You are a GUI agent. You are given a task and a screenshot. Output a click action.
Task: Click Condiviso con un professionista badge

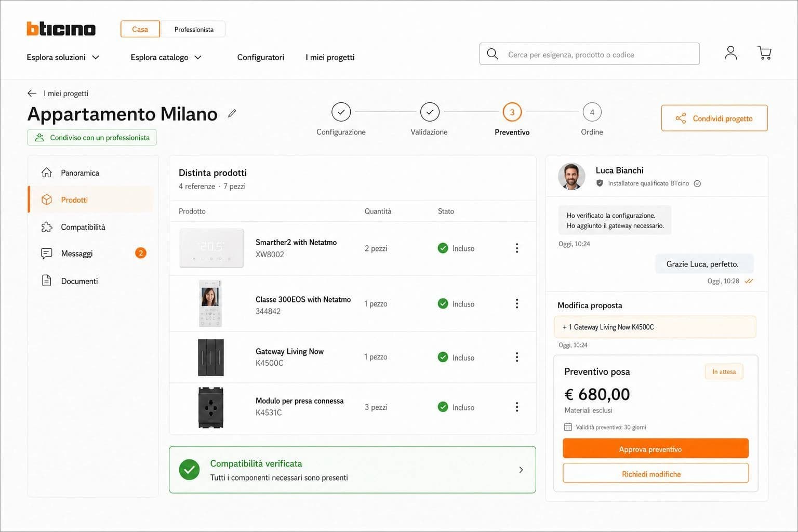pyautogui.click(x=92, y=138)
